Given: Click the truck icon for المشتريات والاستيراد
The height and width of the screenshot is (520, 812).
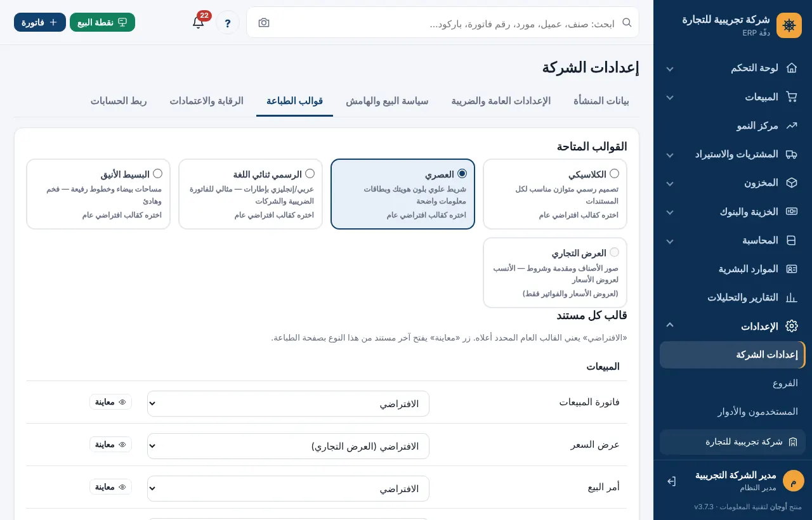Looking at the screenshot, I should [791, 154].
